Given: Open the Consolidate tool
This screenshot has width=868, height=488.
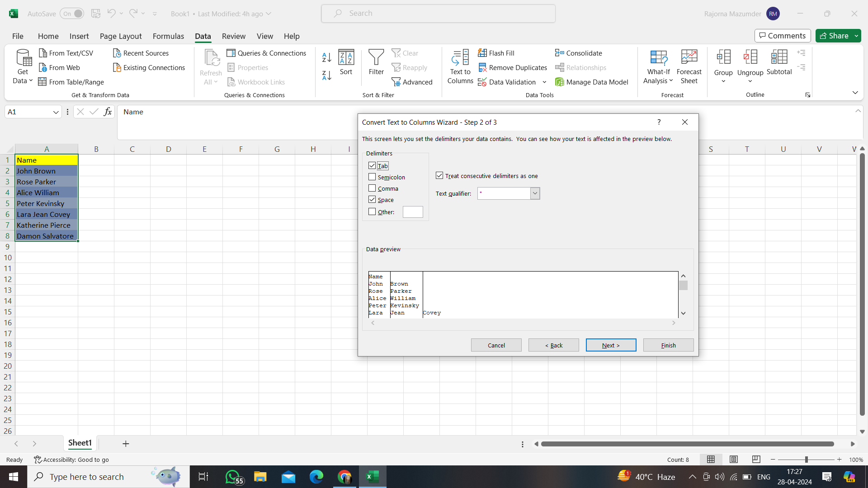Looking at the screenshot, I should 579,53.
